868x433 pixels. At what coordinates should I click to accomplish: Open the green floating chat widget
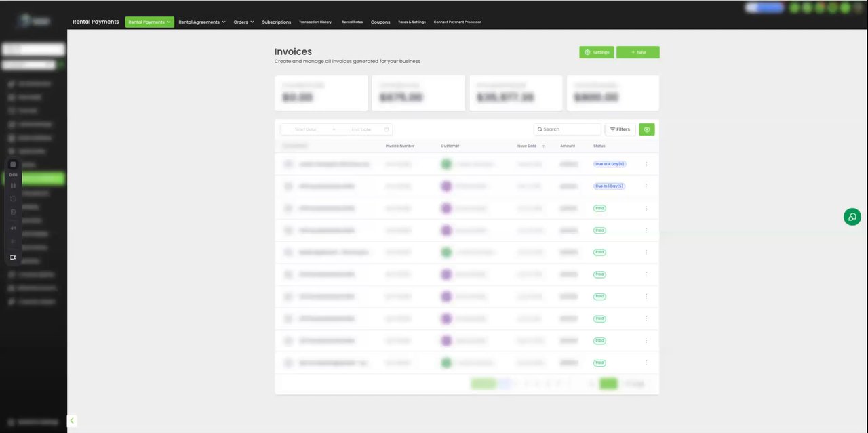click(852, 217)
